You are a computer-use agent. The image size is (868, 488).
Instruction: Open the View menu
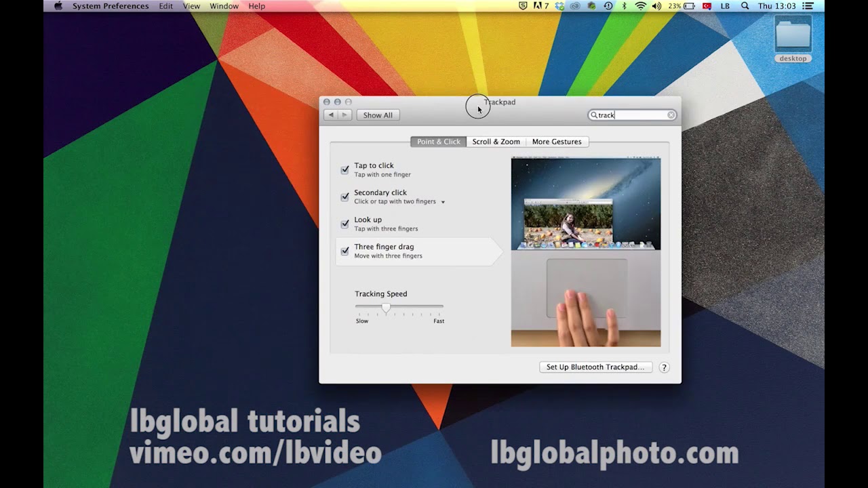191,6
